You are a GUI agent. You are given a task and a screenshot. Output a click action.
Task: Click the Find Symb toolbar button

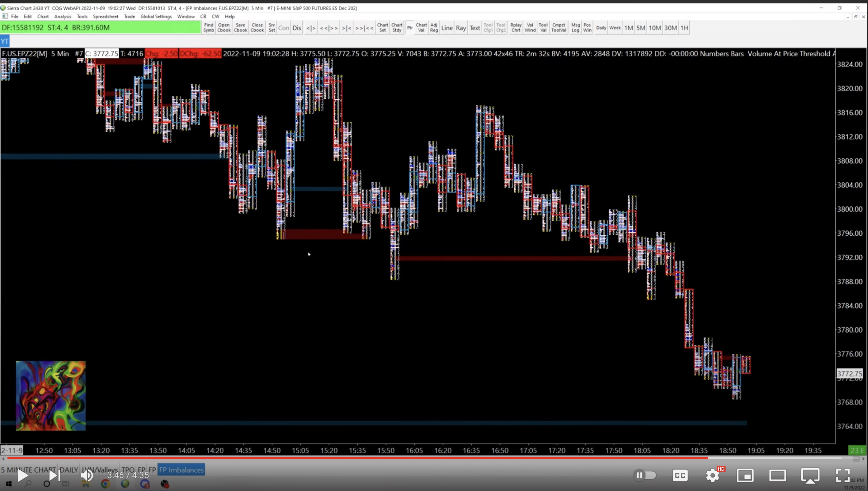click(x=209, y=27)
